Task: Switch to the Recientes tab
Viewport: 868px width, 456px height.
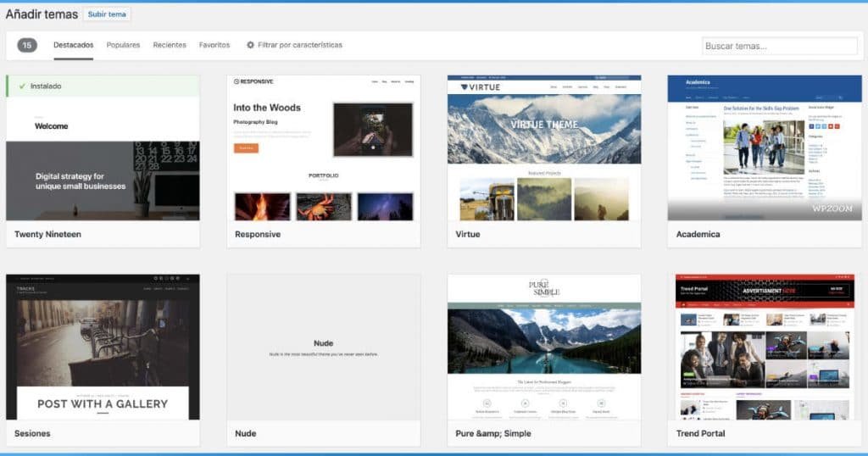Action: point(170,45)
